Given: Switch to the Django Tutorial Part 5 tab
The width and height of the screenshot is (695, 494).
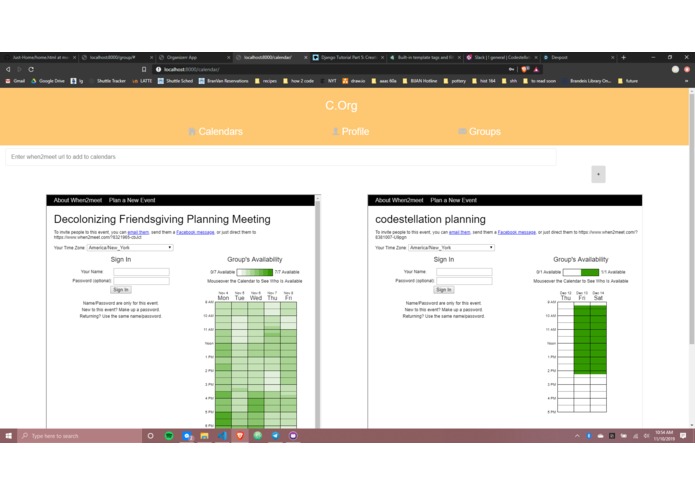Looking at the screenshot, I should [347, 58].
